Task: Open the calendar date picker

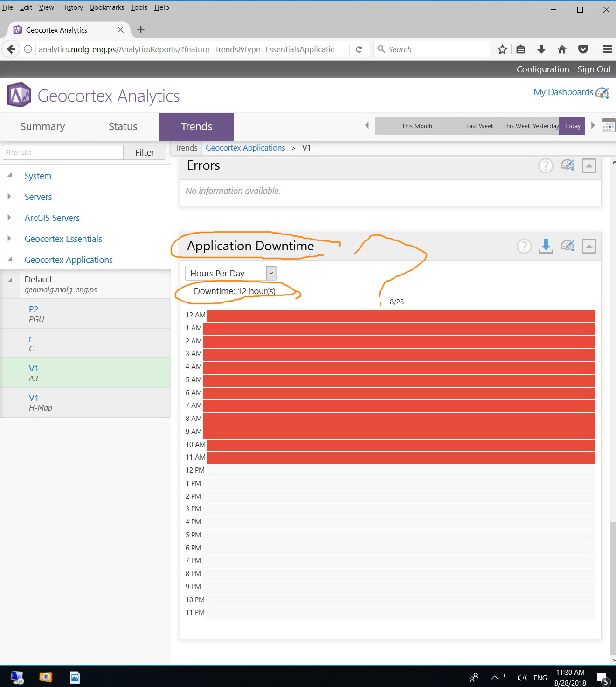Action: coord(608,126)
